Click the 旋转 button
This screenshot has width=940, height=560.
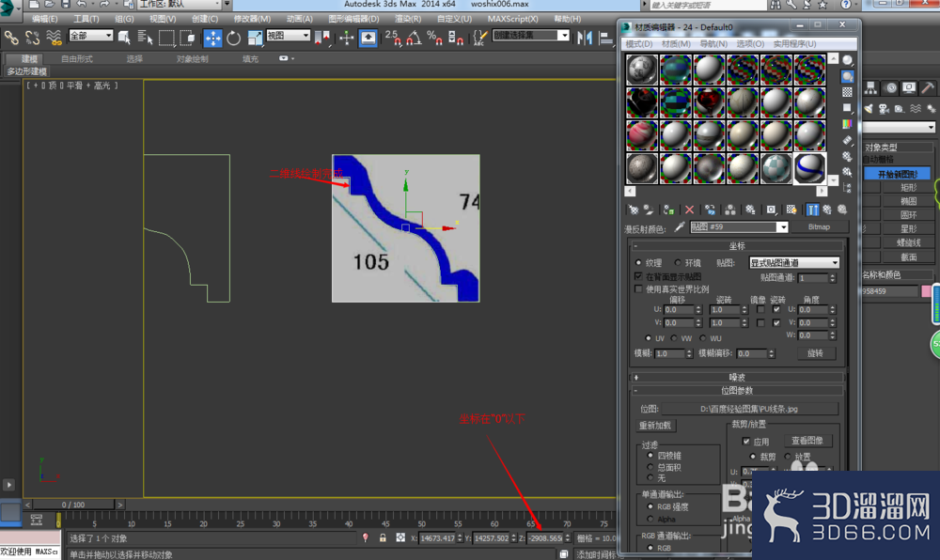tap(815, 353)
